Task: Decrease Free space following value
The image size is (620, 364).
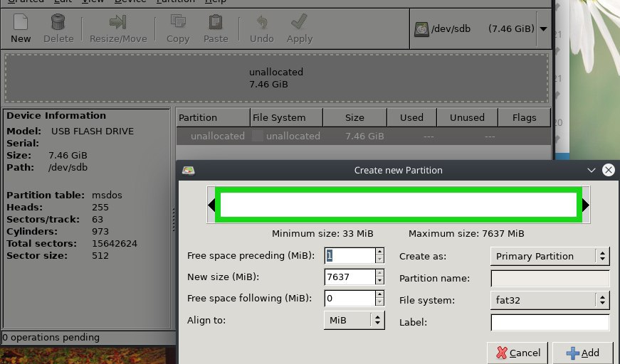Action: [379, 302]
